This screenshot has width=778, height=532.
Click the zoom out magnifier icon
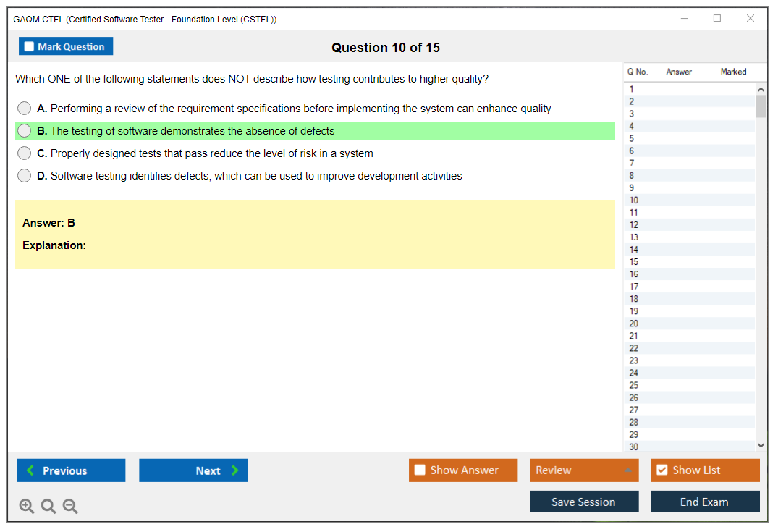(x=70, y=507)
